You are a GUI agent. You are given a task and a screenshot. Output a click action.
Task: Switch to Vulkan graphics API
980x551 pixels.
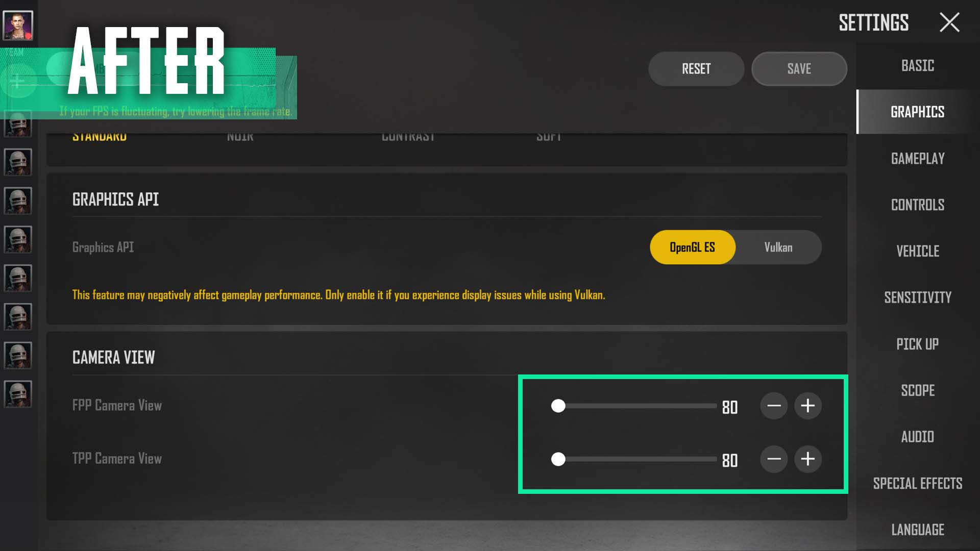[778, 247]
